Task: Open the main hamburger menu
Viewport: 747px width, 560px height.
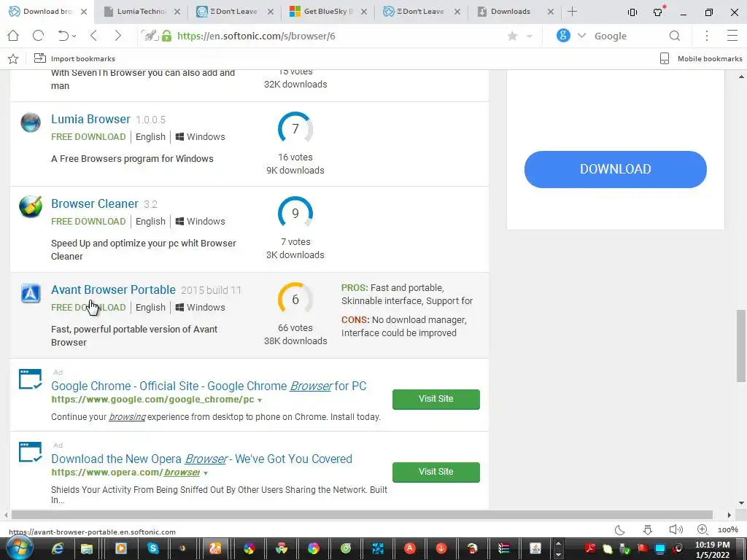Action: (x=732, y=36)
